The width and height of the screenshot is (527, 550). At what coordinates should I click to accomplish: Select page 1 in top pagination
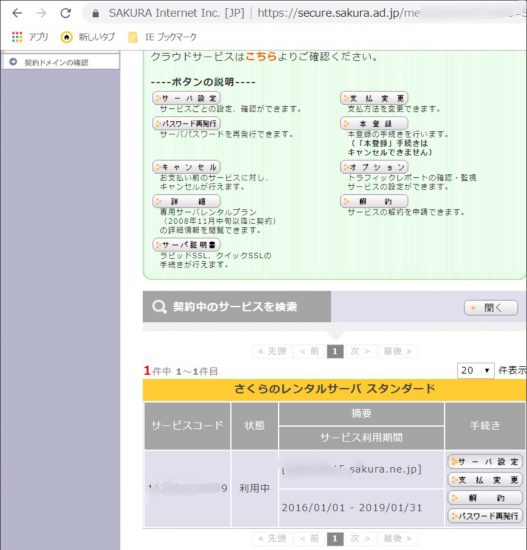tap(335, 351)
